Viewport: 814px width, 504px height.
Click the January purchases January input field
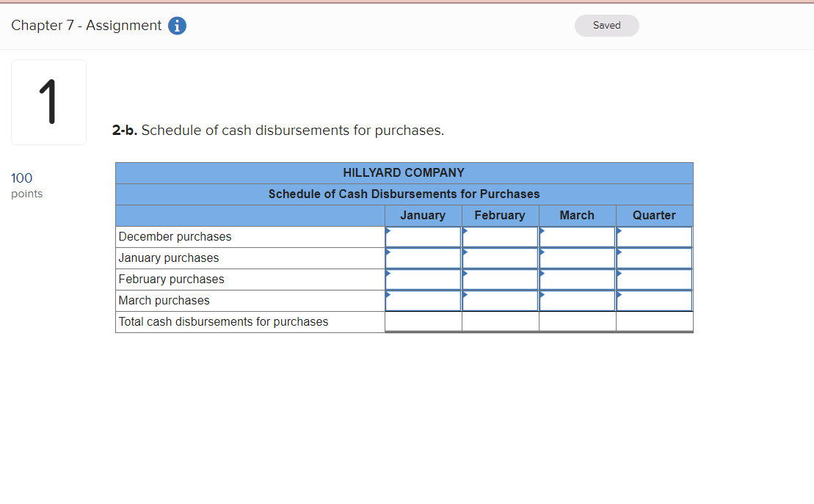pos(423,258)
